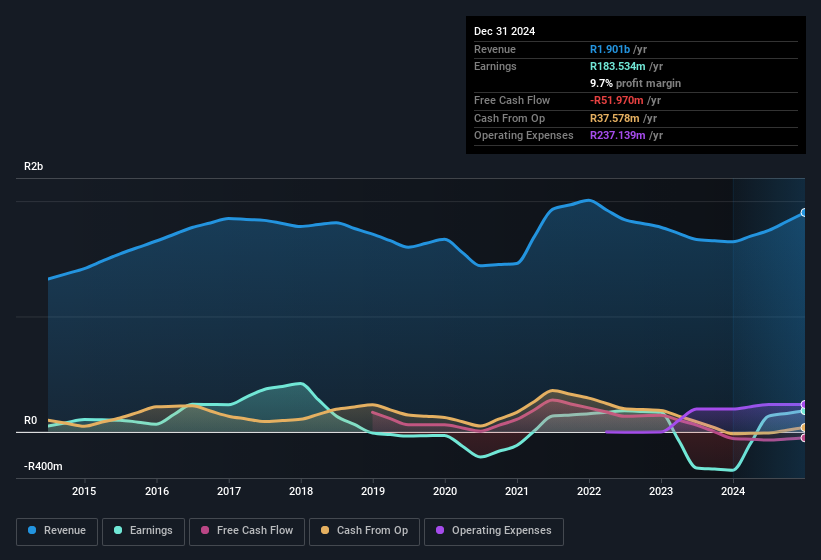821x560 pixels.
Task: Select the orange Cash From Op endpoint marker
Action: (x=804, y=428)
